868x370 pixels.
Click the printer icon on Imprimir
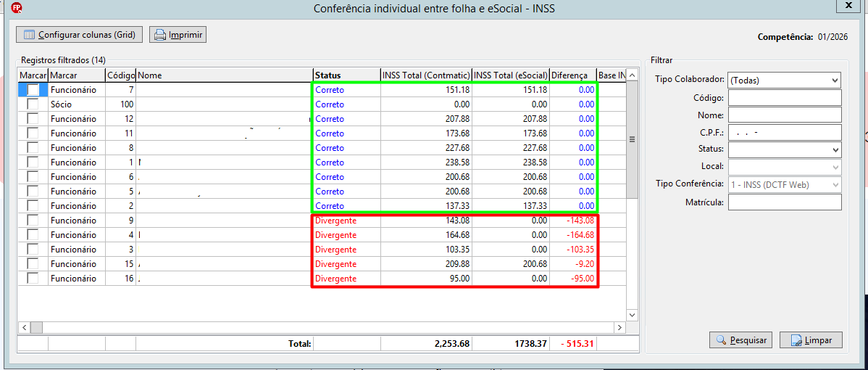coord(160,35)
